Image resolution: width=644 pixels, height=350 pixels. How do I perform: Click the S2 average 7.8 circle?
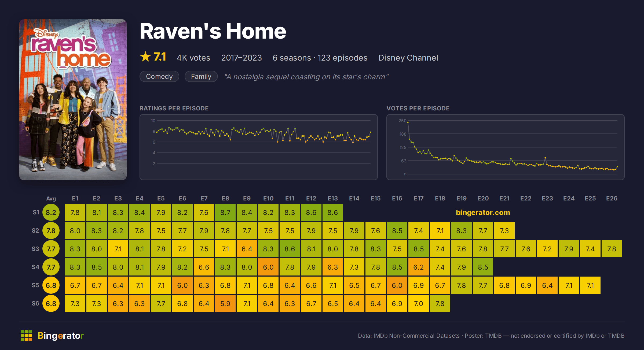[51, 231]
